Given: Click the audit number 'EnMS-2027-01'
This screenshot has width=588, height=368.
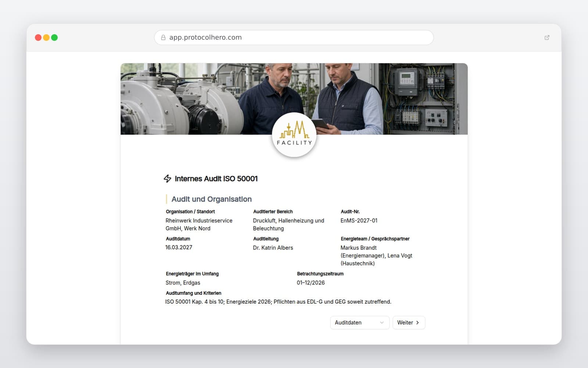Looking at the screenshot, I should click(359, 220).
